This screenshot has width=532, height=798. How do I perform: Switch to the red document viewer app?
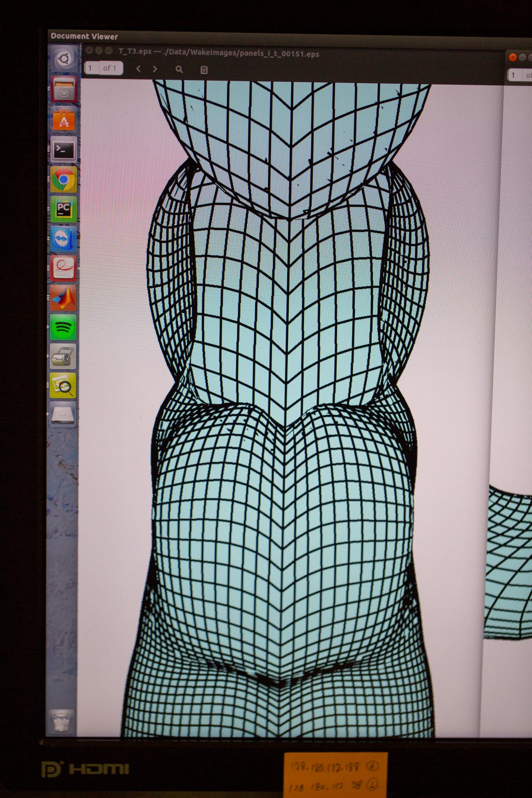pos(64,268)
